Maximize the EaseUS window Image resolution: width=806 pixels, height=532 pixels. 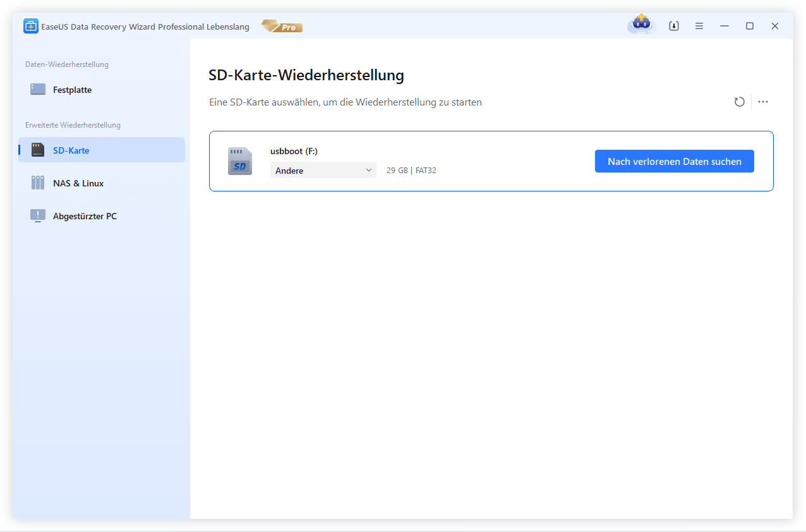(750, 26)
